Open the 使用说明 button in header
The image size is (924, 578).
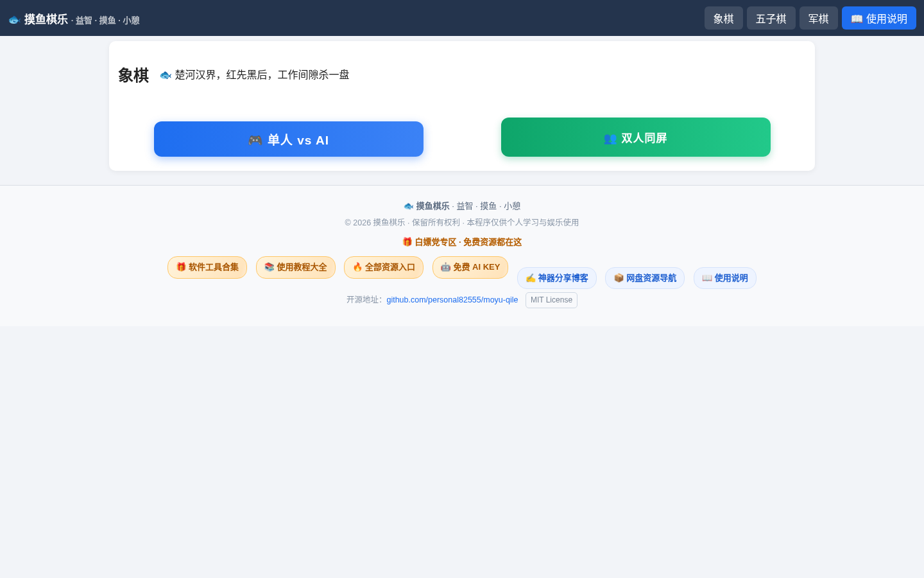tap(879, 19)
